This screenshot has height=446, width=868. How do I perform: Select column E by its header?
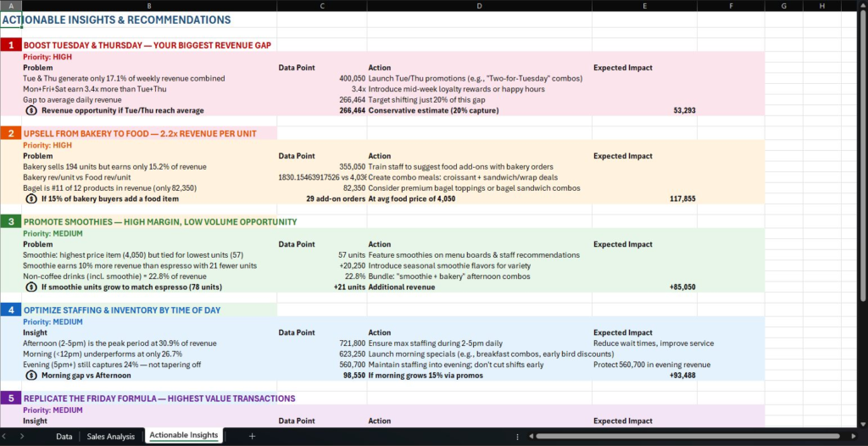644,6
